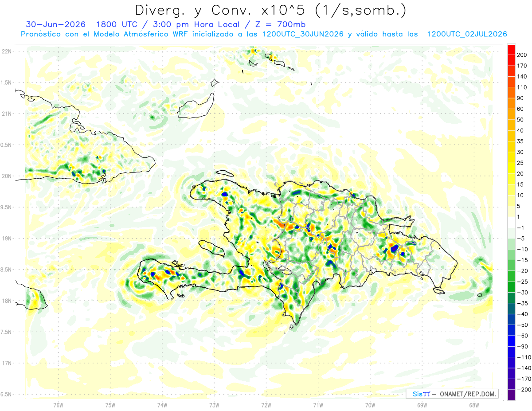Click the '21N' latitude axis label
The width and height of the screenshot is (532, 411).
point(7,114)
